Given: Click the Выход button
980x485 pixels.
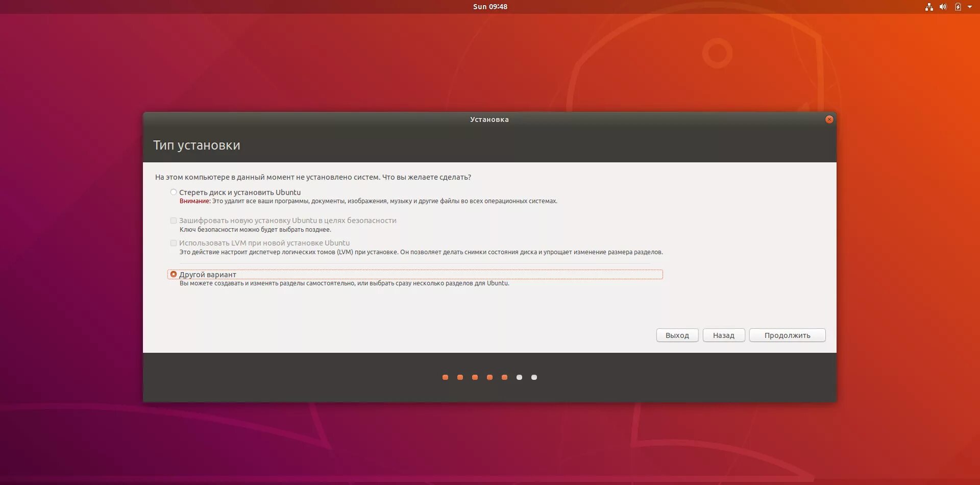Looking at the screenshot, I should (x=677, y=335).
